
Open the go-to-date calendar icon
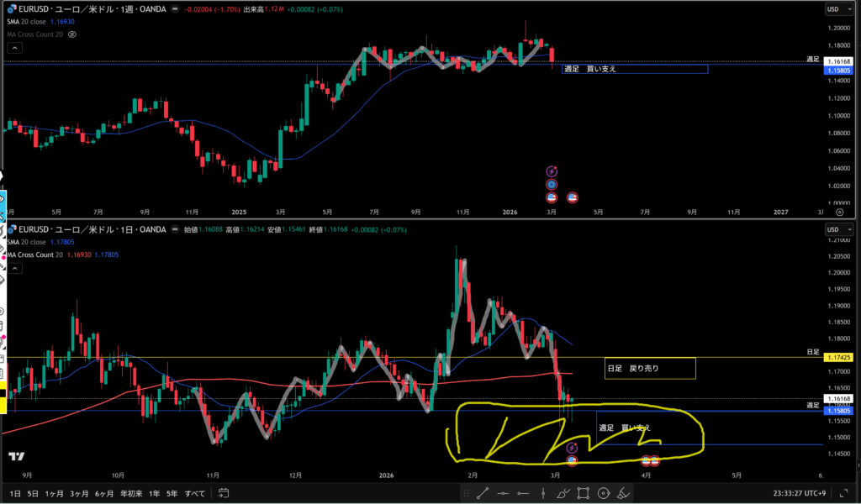pos(224,493)
